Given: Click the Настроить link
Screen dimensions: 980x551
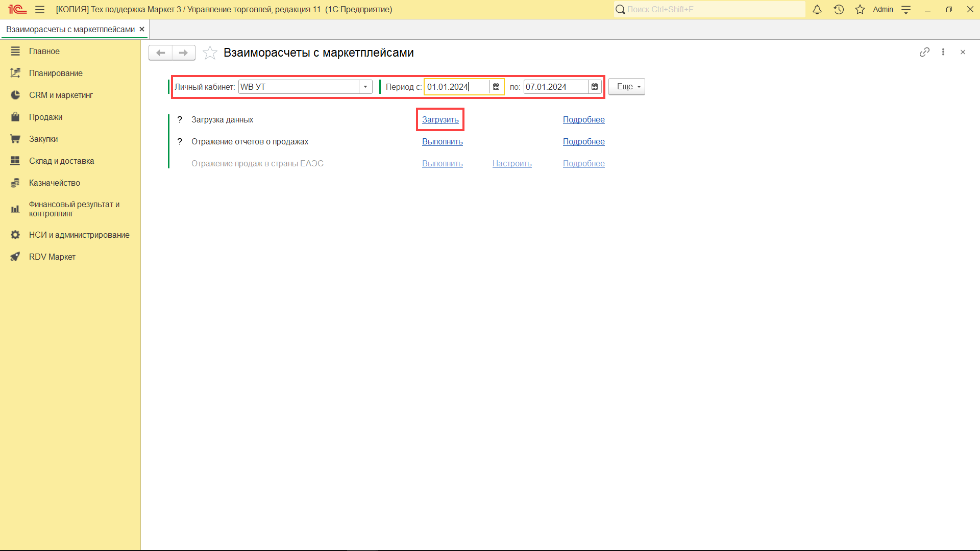Looking at the screenshot, I should [512, 164].
